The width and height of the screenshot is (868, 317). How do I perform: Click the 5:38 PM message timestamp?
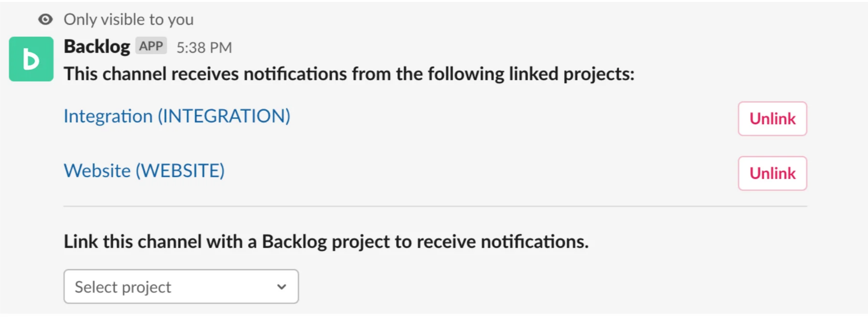tap(204, 47)
